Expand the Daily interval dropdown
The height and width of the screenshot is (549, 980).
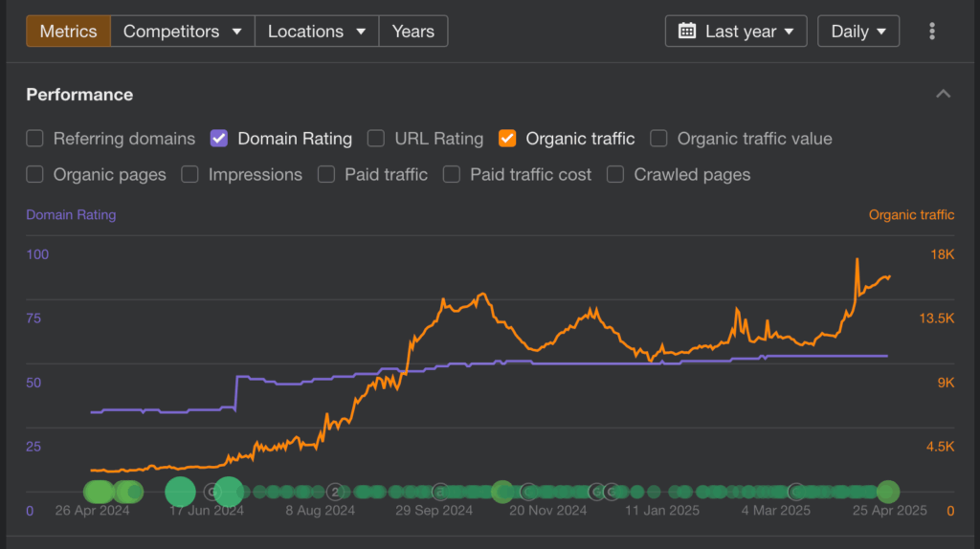tap(858, 31)
